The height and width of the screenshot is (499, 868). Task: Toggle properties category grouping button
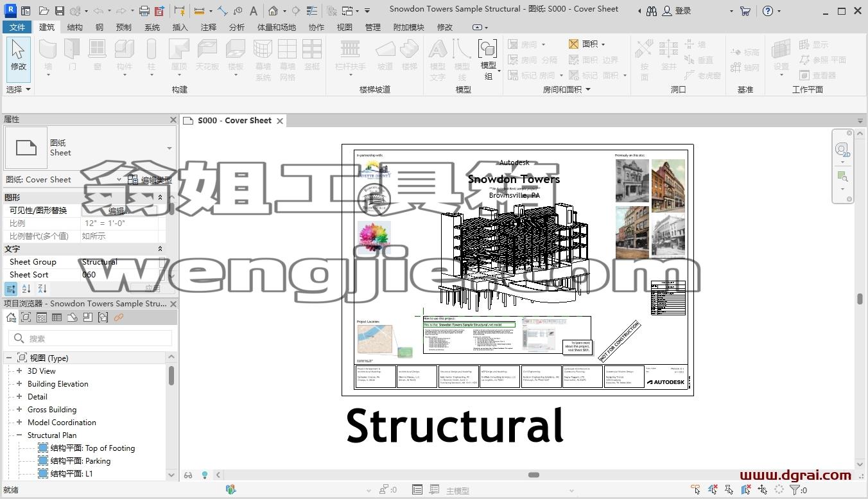(11, 288)
